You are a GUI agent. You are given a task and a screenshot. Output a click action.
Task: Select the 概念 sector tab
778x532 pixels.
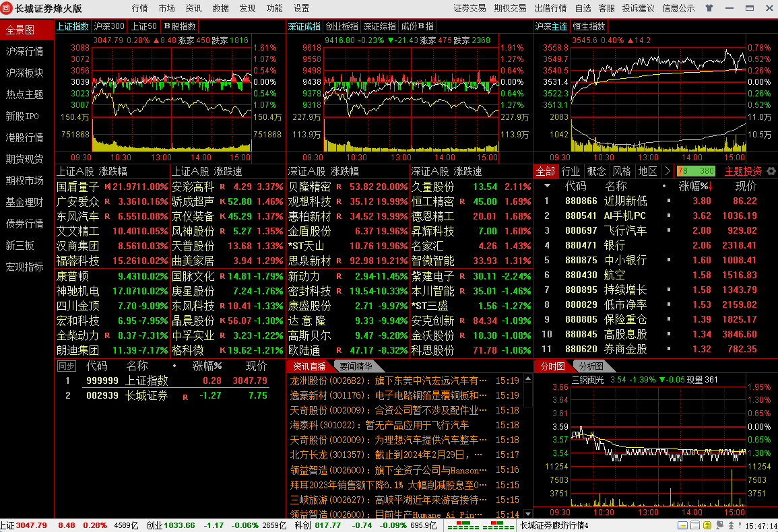tap(596, 171)
